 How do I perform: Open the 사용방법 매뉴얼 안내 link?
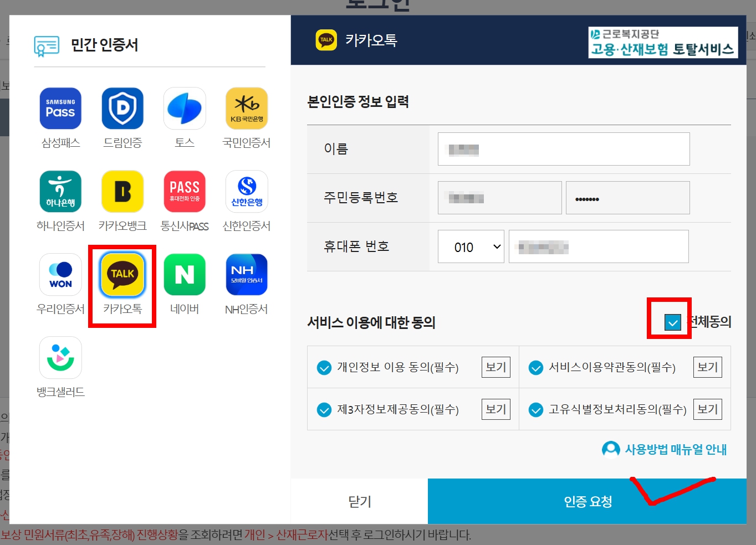click(676, 449)
